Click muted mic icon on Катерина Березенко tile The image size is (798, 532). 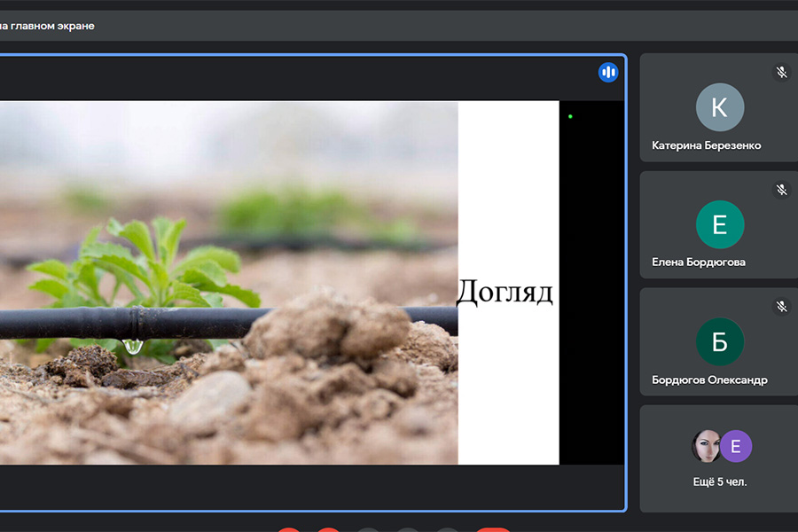coord(782,73)
